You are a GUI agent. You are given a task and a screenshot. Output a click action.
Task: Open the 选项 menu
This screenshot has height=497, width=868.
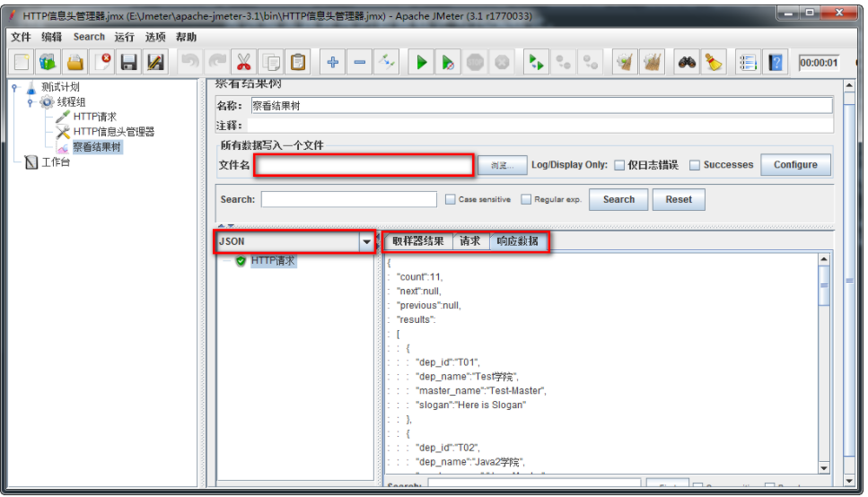click(x=155, y=37)
